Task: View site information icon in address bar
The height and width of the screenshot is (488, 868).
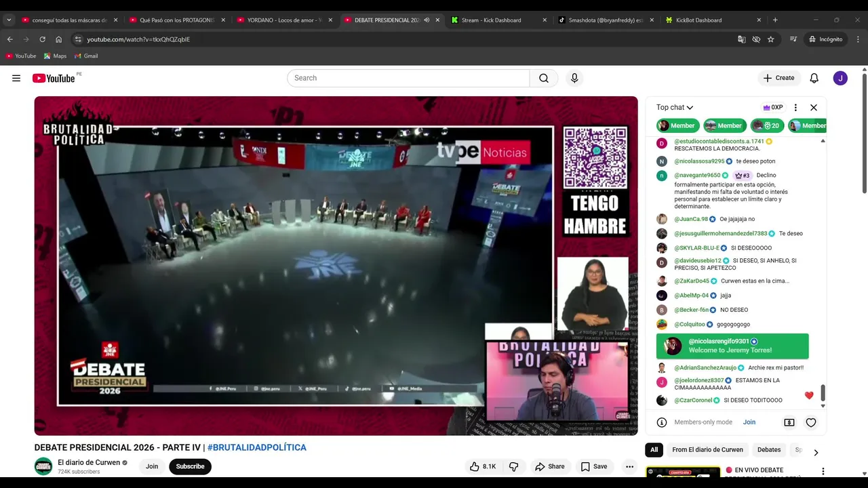Action: [78, 39]
